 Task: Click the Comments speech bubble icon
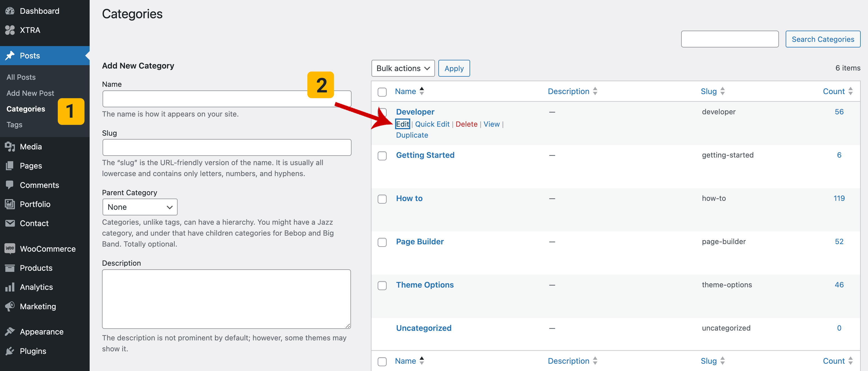(x=10, y=185)
